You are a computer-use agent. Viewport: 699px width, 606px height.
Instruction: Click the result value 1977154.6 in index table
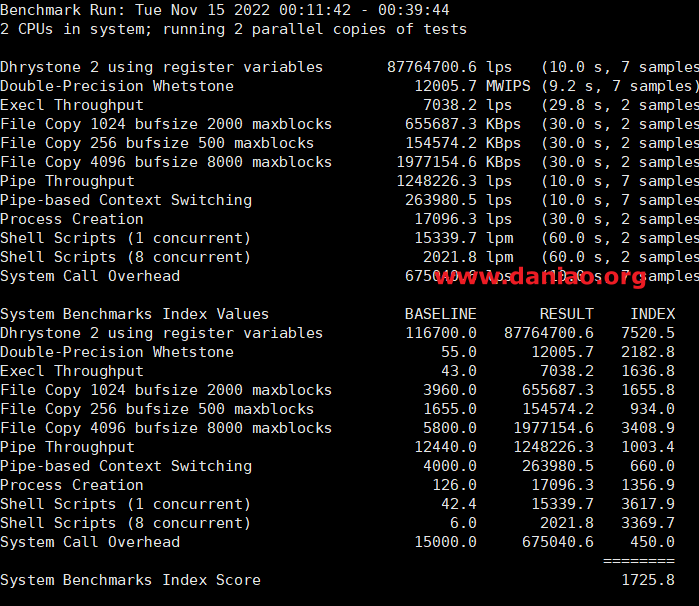553,428
